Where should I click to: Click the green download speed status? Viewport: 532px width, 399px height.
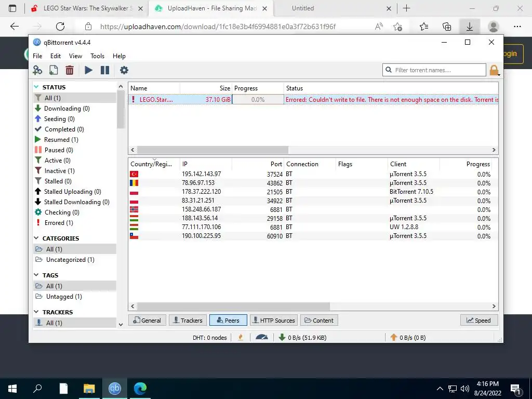pyautogui.click(x=302, y=338)
